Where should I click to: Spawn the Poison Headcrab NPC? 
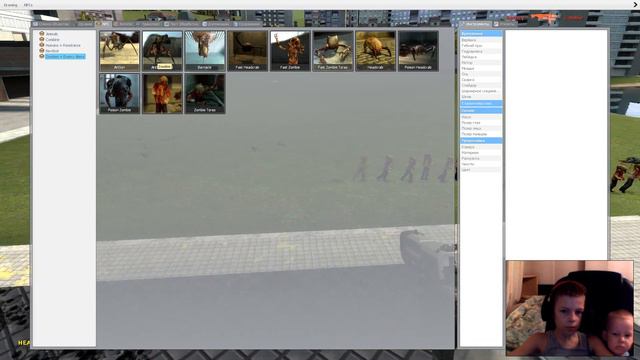click(418, 51)
